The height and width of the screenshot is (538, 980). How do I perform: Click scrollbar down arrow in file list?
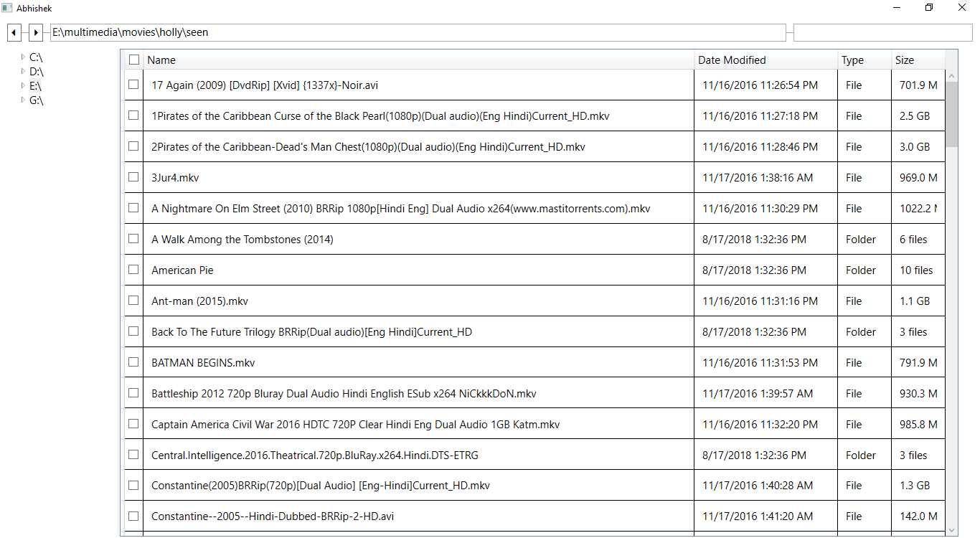pos(951,530)
